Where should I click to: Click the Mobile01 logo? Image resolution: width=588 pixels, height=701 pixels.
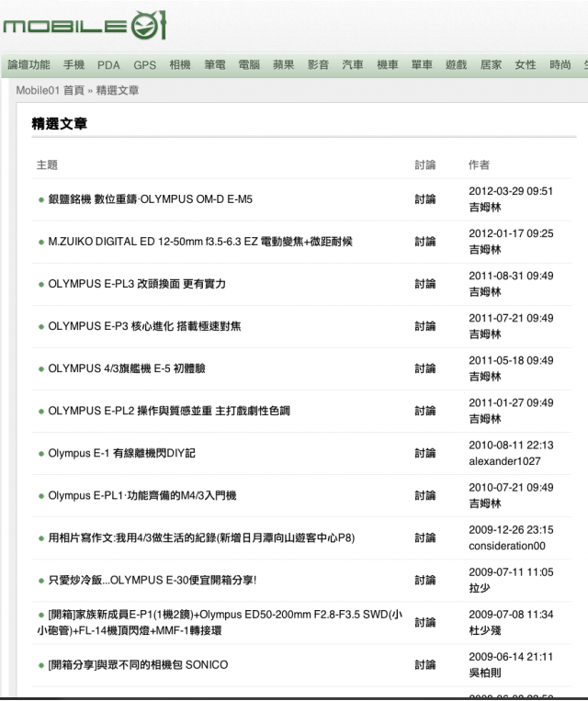(85, 26)
